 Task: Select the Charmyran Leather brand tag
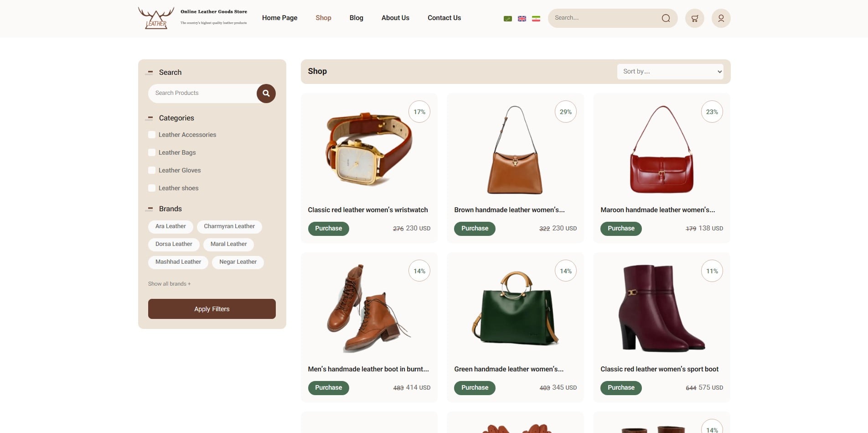point(229,226)
